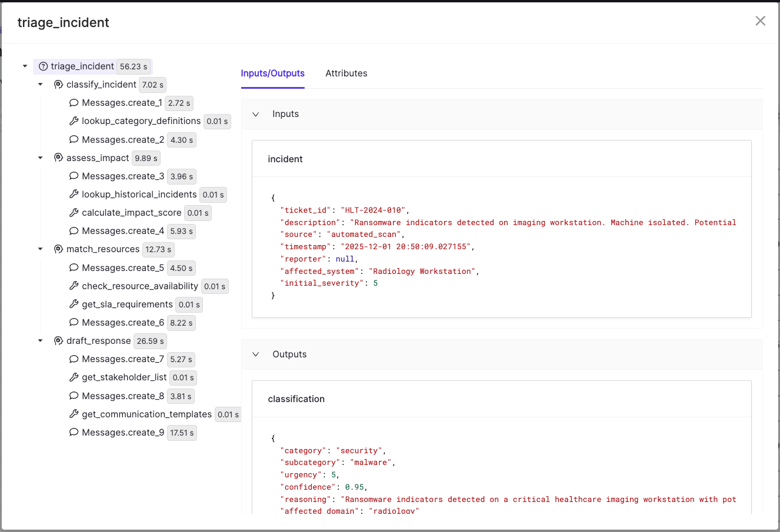Select the classify_incident span

point(101,85)
